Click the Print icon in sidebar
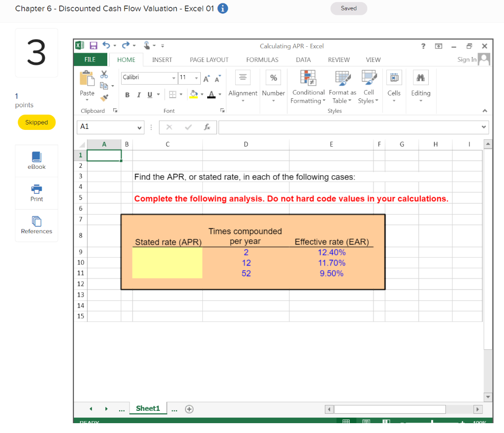This screenshot has width=504, height=433. pyautogui.click(x=36, y=189)
